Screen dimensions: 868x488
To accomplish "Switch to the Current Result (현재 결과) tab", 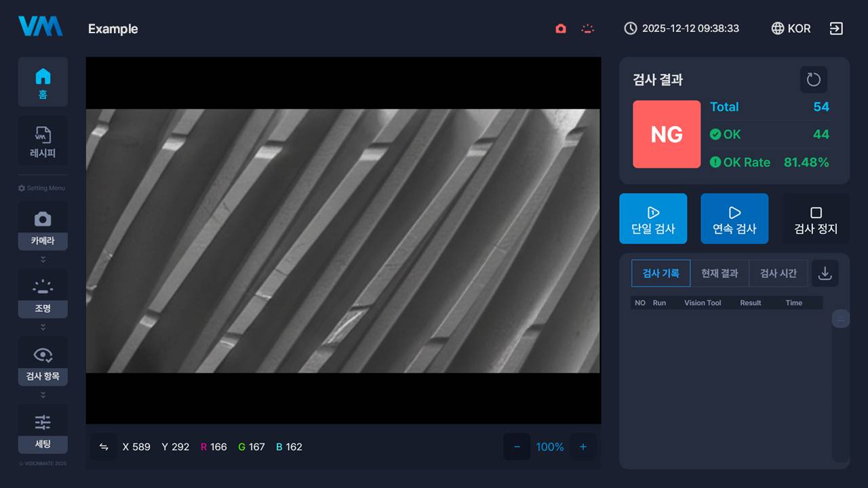I will point(719,273).
